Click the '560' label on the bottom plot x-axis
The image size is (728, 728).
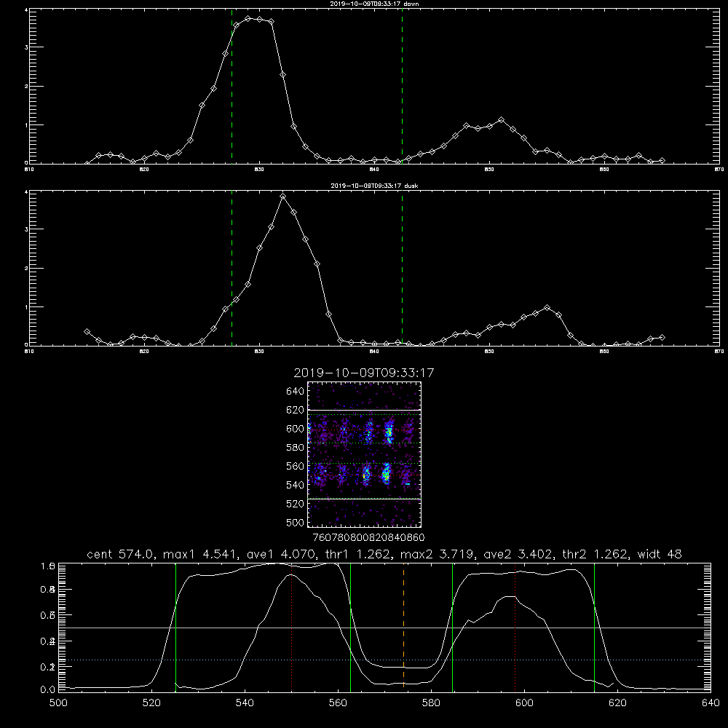338,703
